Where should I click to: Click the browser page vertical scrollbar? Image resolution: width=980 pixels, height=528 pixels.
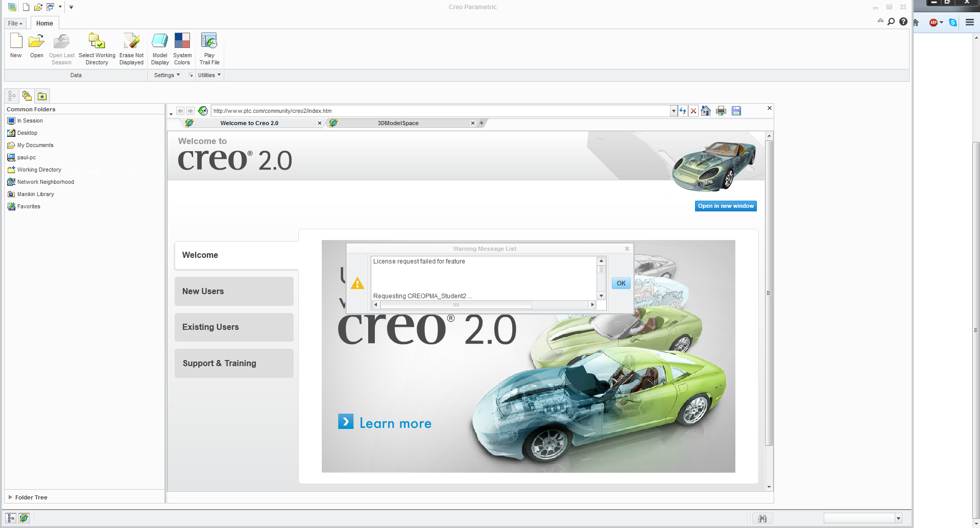[x=769, y=294]
